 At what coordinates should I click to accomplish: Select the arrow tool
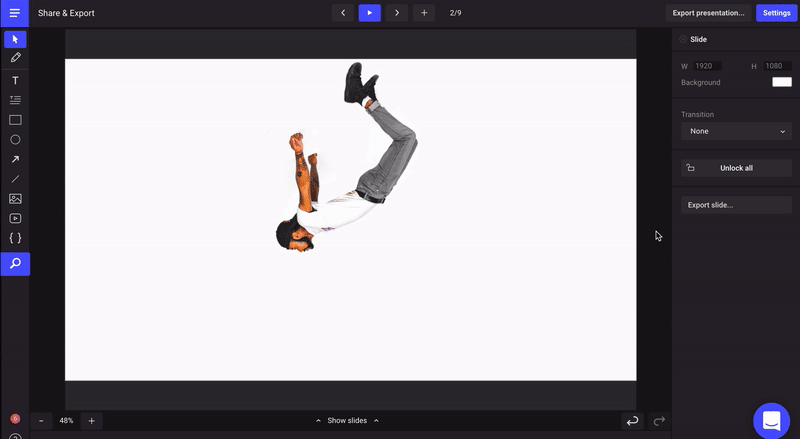pyautogui.click(x=15, y=159)
